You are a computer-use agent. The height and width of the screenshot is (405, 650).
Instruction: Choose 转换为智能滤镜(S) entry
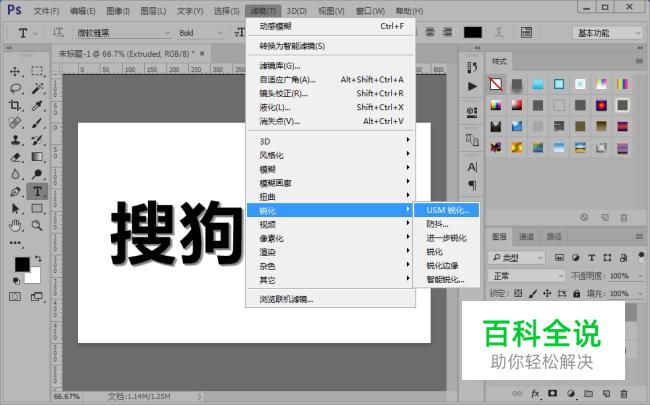point(330,46)
